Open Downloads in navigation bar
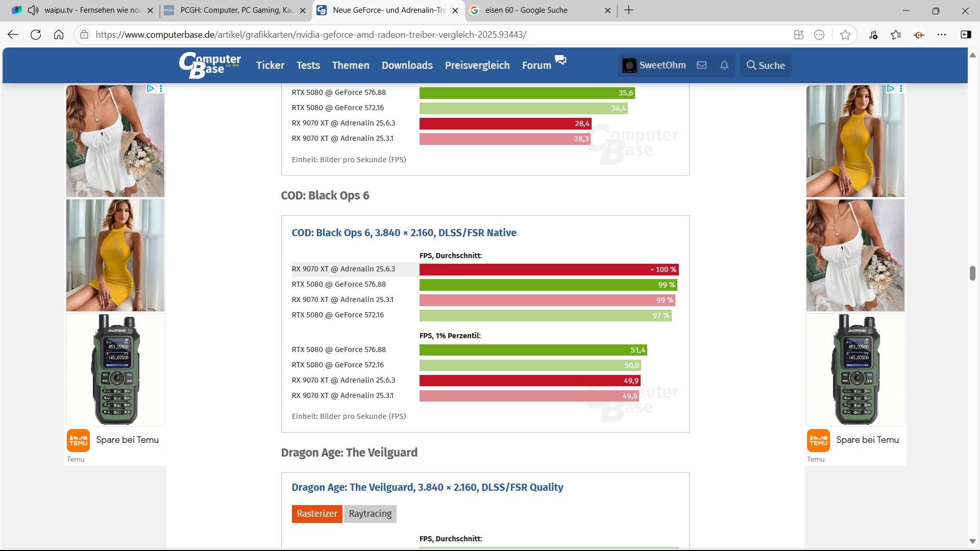980x551 pixels. coord(407,65)
